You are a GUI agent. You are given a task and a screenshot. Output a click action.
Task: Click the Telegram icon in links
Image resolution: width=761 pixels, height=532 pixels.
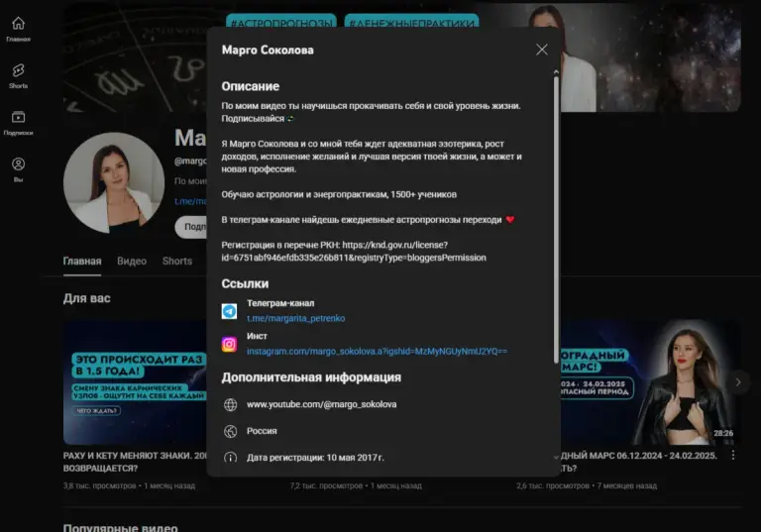(x=230, y=311)
